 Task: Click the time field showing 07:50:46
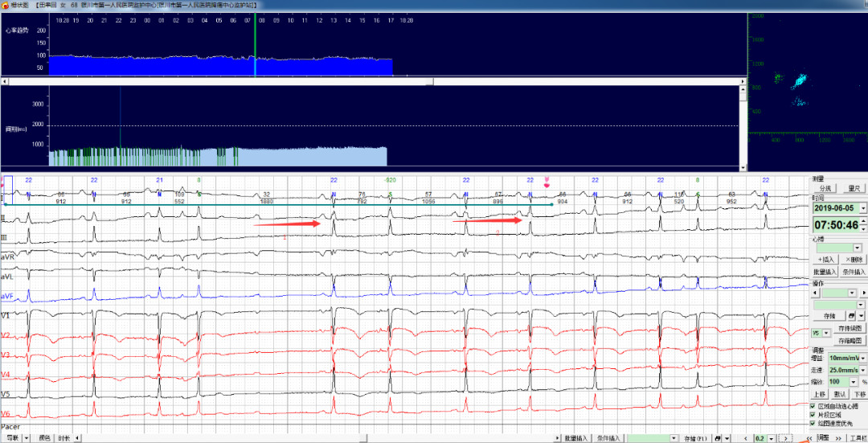835,225
